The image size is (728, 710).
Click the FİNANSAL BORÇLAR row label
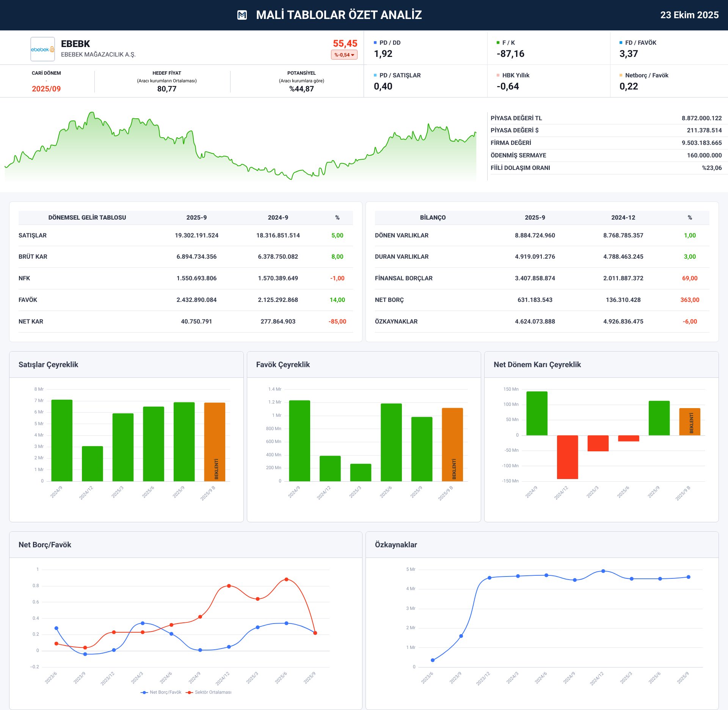click(x=403, y=278)
